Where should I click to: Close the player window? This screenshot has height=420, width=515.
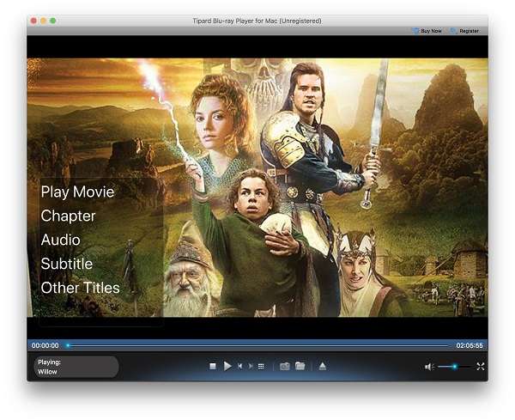(33, 21)
